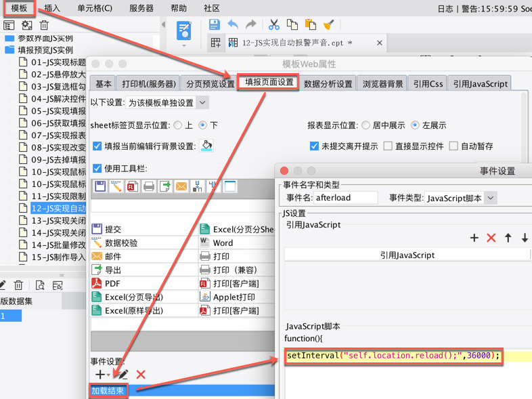Click the format brush icon
Viewport: 532px width, 399px height.
pyautogui.click(x=328, y=24)
